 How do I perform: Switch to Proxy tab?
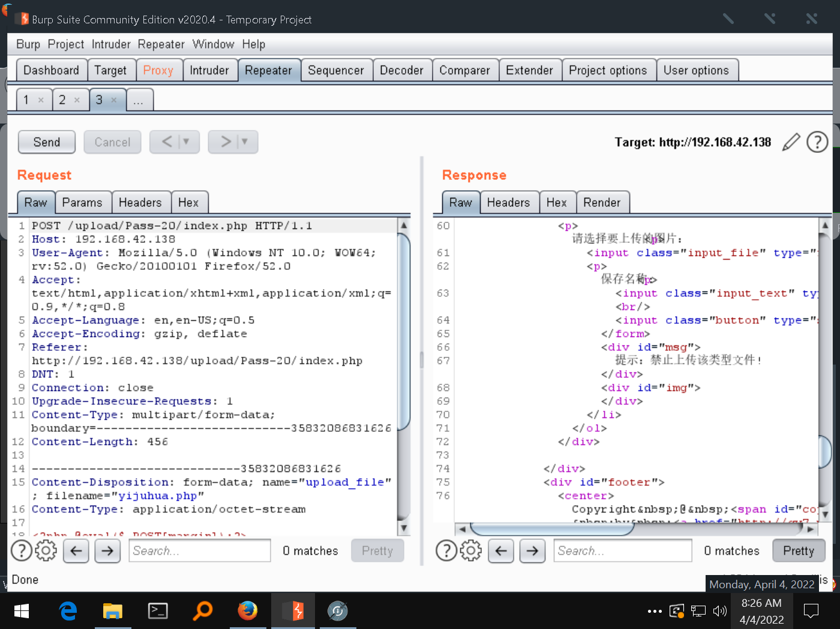[158, 70]
